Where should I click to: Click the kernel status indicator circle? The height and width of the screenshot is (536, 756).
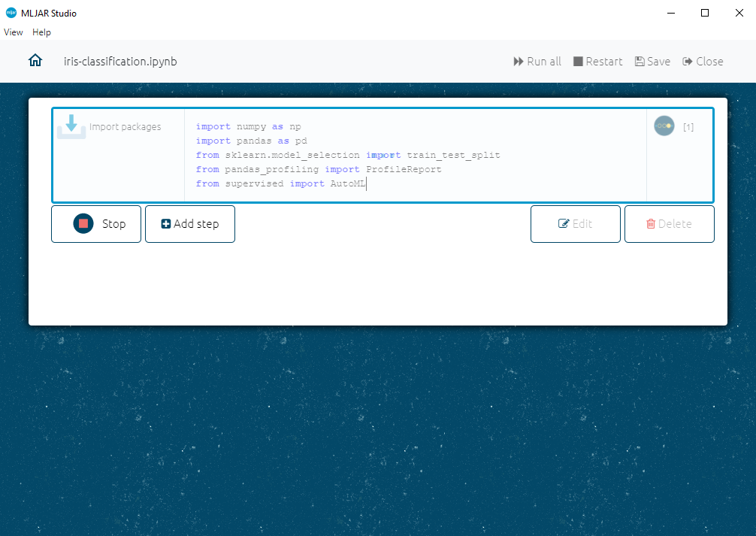point(664,126)
